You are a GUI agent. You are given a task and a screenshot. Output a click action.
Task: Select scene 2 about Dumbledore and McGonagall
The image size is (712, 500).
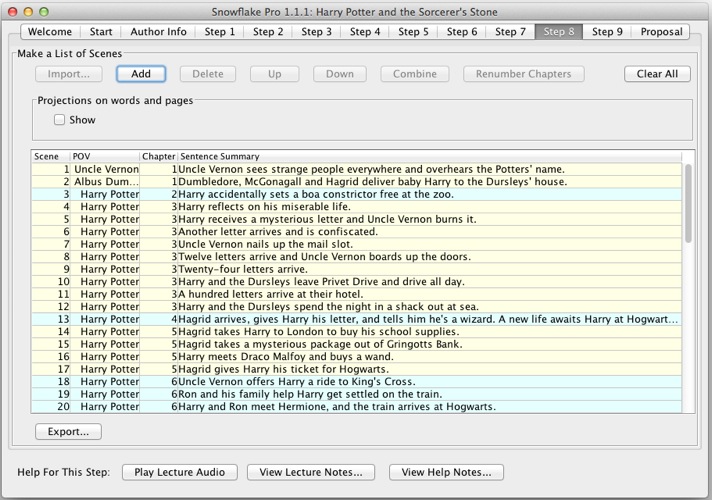(x=430, y=182)
